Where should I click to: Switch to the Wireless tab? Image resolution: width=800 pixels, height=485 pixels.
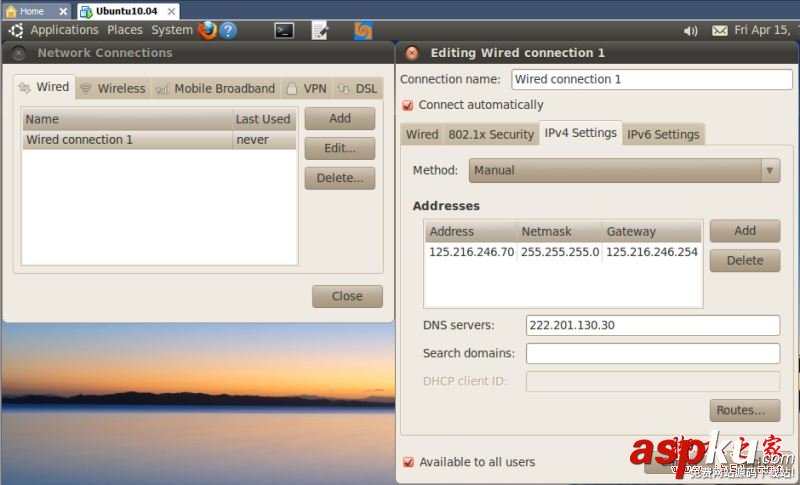tap(113, 89)
